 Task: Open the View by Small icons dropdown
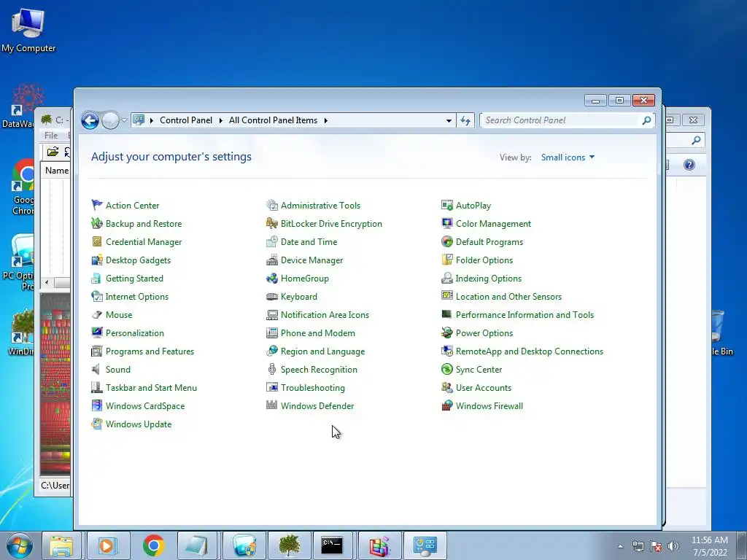(568, 157)
